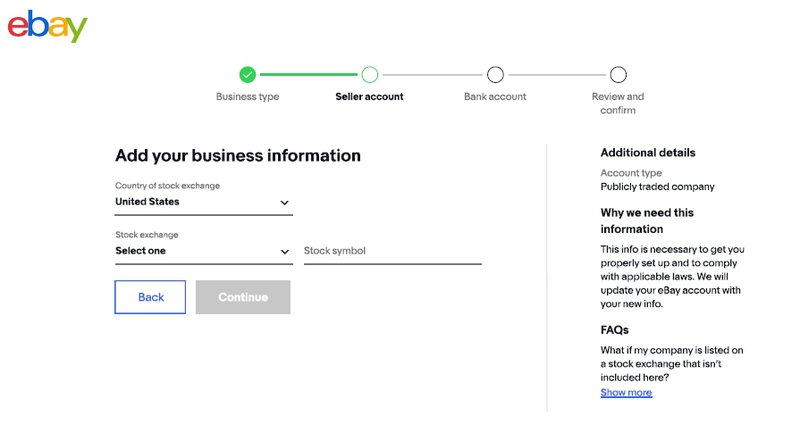Viewport: 800px width, 432px height.
Task: Click the Review and confirm label
Action: (618, 103)
